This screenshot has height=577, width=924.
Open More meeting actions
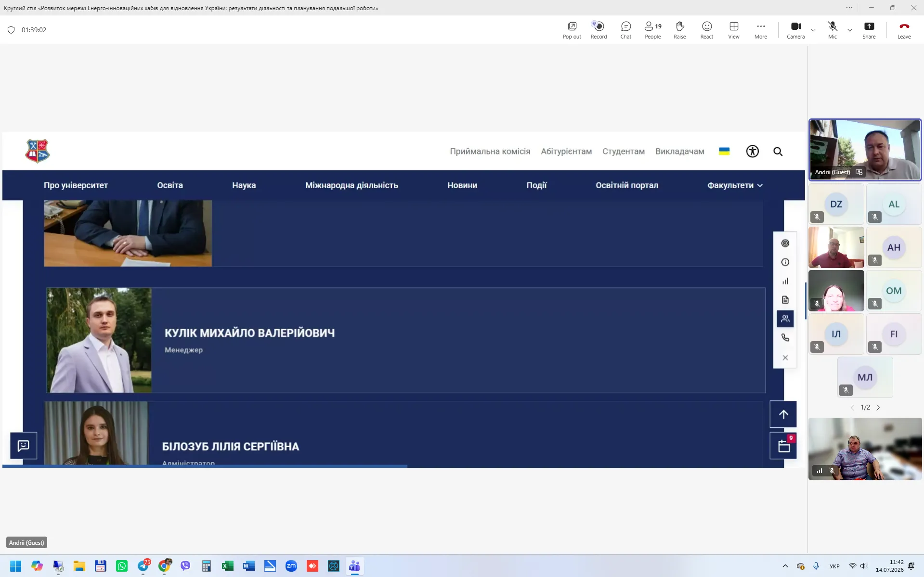tap(760, 30)
